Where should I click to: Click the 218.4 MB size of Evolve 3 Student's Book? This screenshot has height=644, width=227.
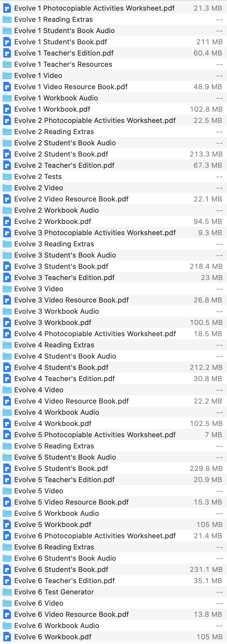(x=206, y=266)
